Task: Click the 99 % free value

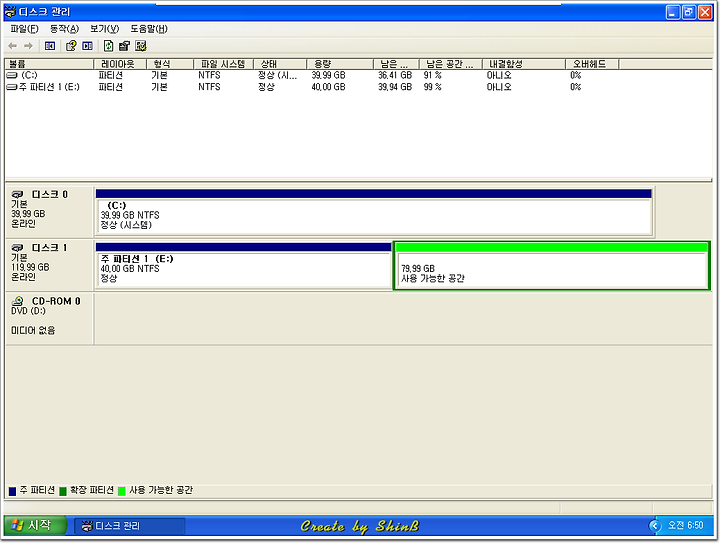Action: (433, 87)
